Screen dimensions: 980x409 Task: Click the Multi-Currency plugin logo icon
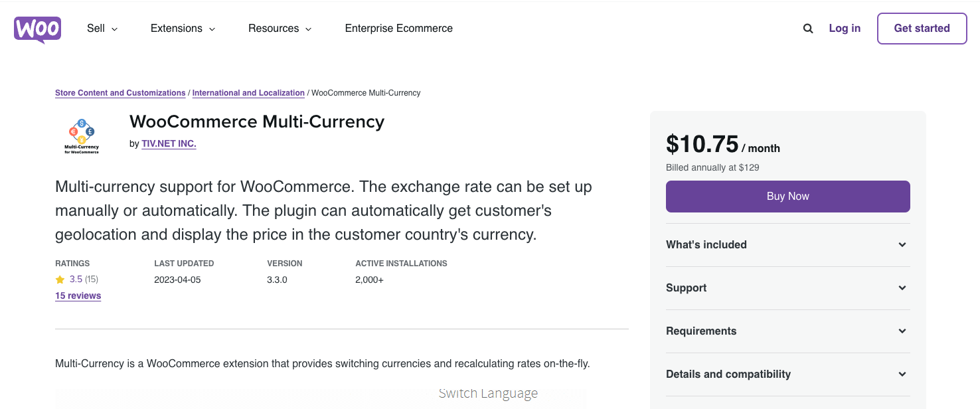point(81,135)
